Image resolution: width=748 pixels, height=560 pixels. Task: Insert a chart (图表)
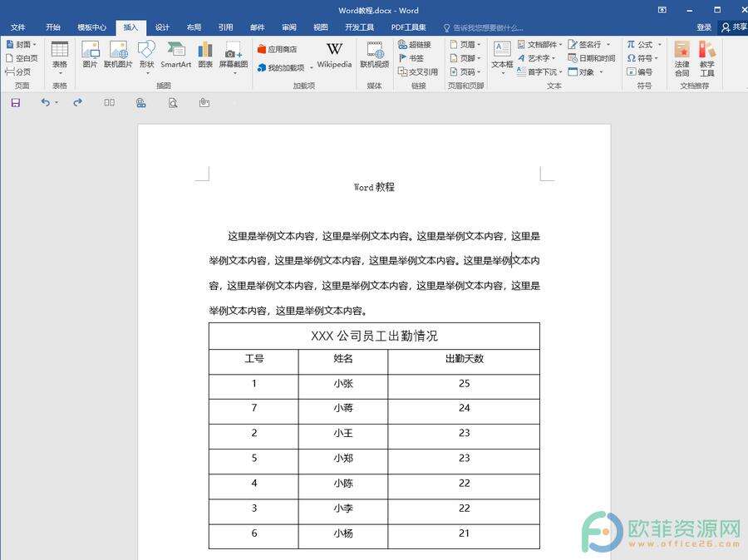(x=205, y=55)
